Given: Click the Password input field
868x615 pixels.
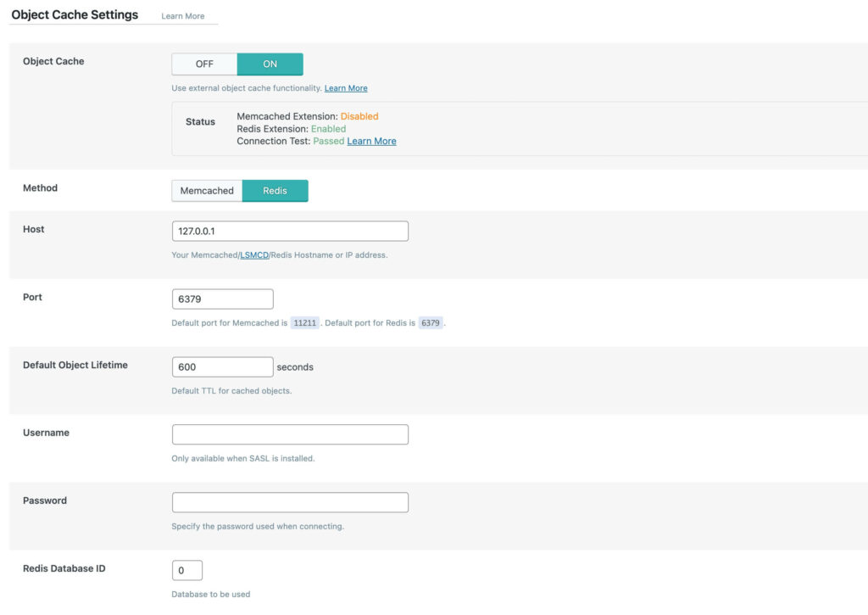Looking at the screenshot, I should coord(290,502).
